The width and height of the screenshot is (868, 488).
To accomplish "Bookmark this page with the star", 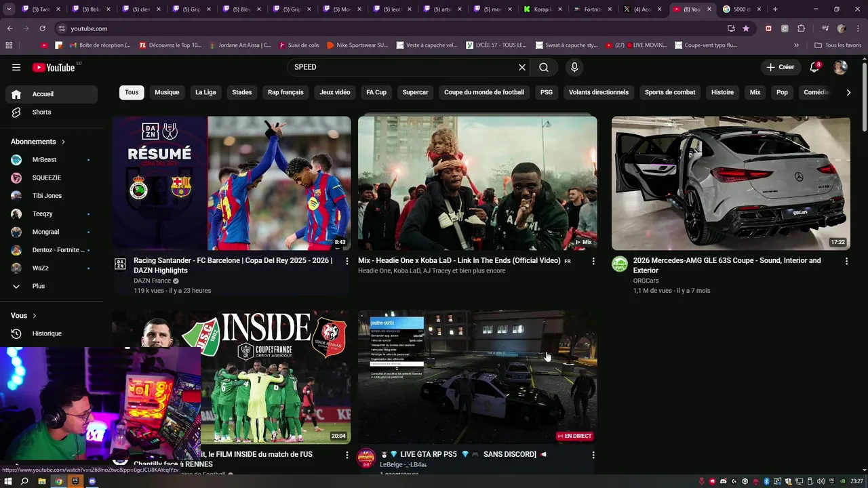I will (746, 28).
